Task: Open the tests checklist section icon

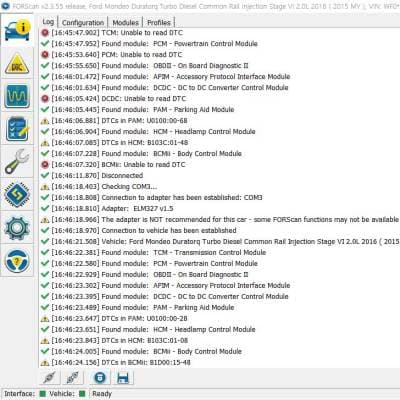Action: (x=17, y=129)
